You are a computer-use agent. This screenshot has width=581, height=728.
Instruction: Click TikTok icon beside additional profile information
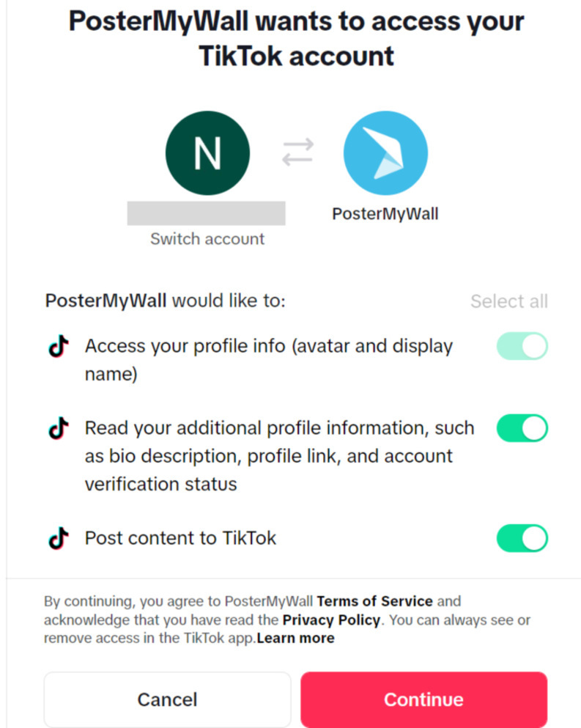(x=59, y=428)
